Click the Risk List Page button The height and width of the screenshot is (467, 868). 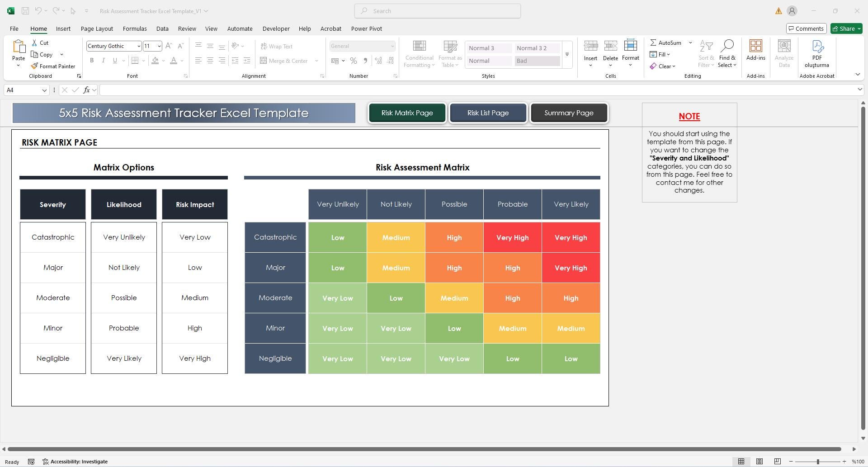[488, 113]
